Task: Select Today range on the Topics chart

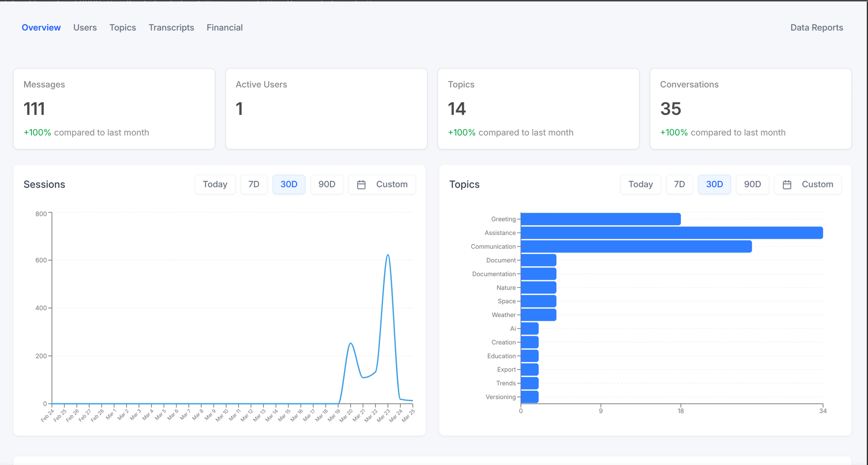Action: point(640,184)
